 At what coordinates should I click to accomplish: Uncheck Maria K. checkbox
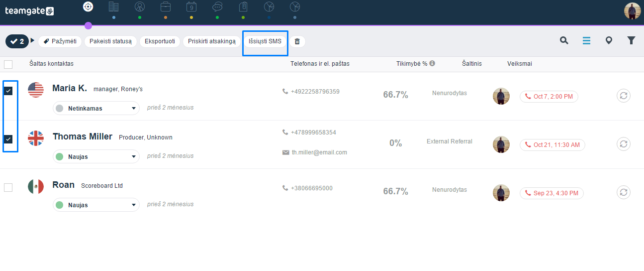click(x=8, y=91)
